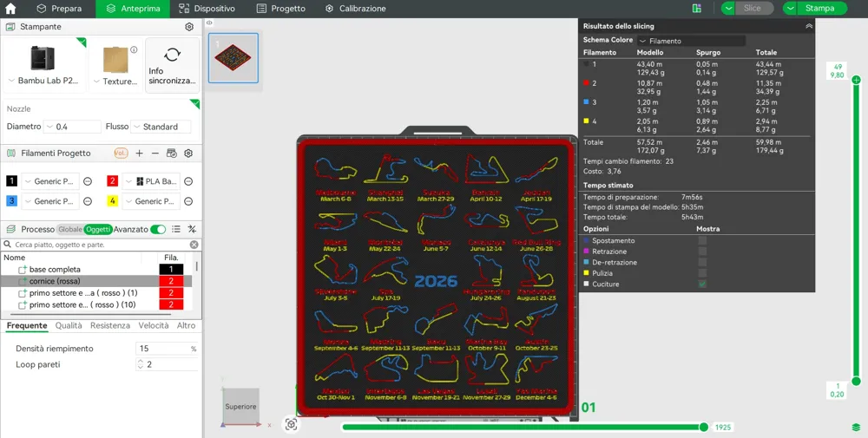Click edit icon for filament 2
868x438 pixels.
(x=188, y=181)
